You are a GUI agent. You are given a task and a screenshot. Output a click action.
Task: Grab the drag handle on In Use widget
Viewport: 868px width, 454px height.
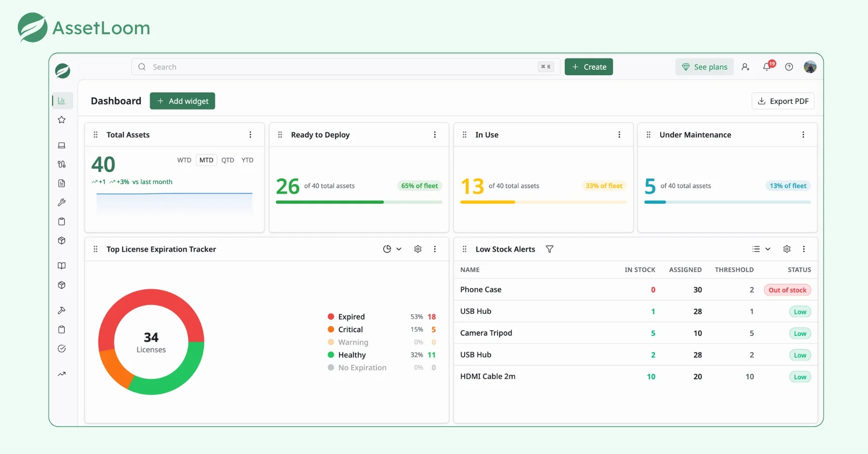465,135
